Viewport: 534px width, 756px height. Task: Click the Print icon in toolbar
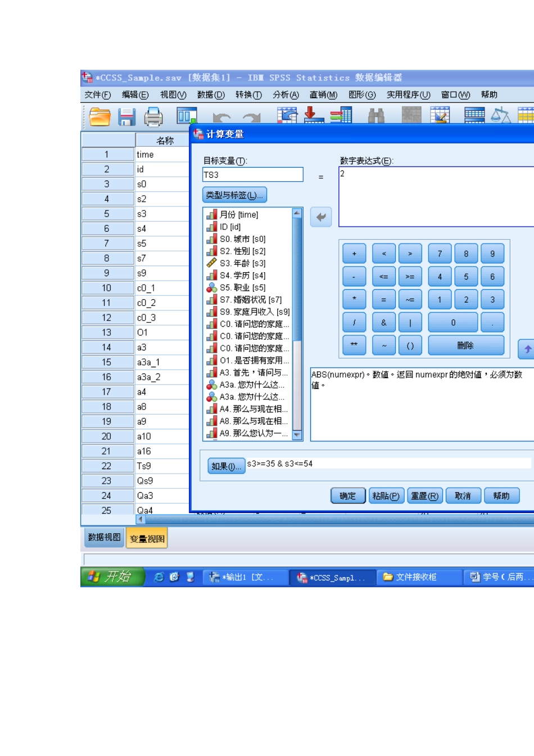click(x=153, y=116)
